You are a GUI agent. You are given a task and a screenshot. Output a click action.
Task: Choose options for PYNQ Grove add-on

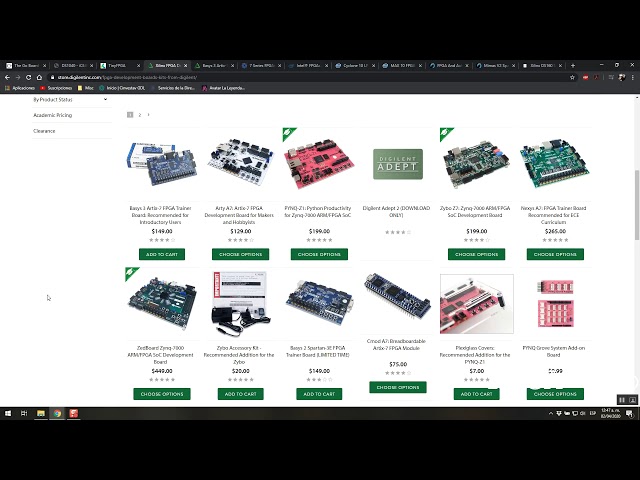click(x=555, y=394)
